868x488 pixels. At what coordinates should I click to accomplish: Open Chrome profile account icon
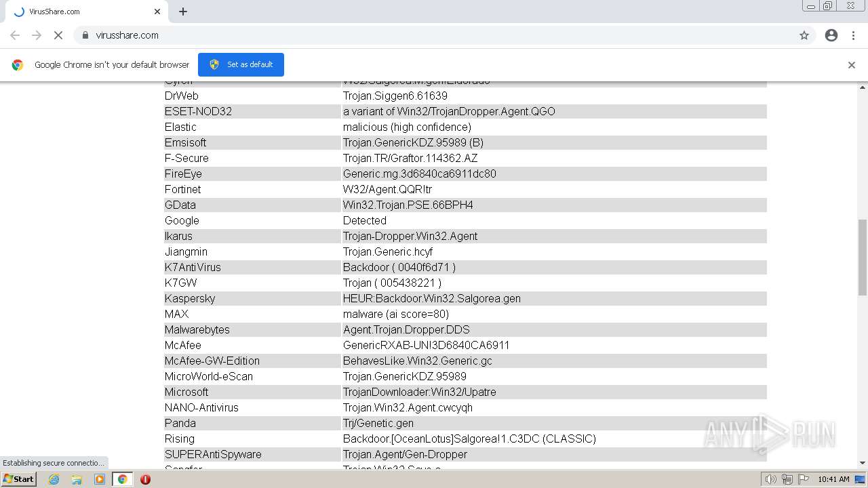pyautogui.click(x=831, y=35)
